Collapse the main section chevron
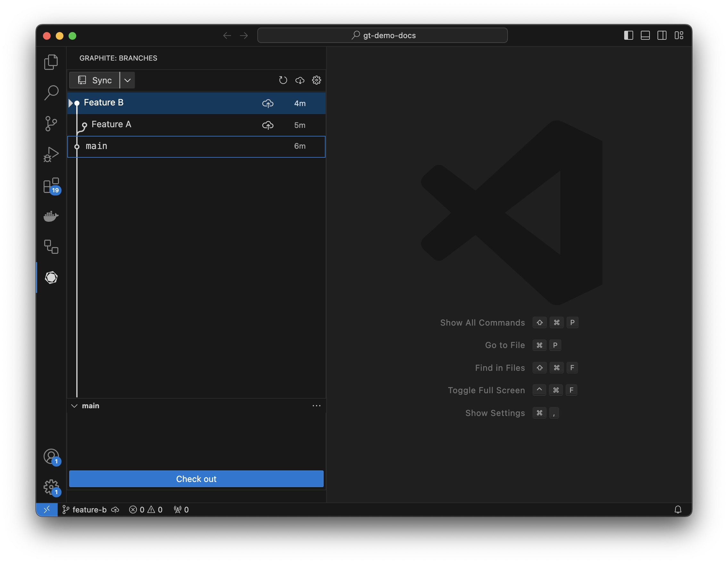Screen dimensions: 728x564 tap(74, 406)
